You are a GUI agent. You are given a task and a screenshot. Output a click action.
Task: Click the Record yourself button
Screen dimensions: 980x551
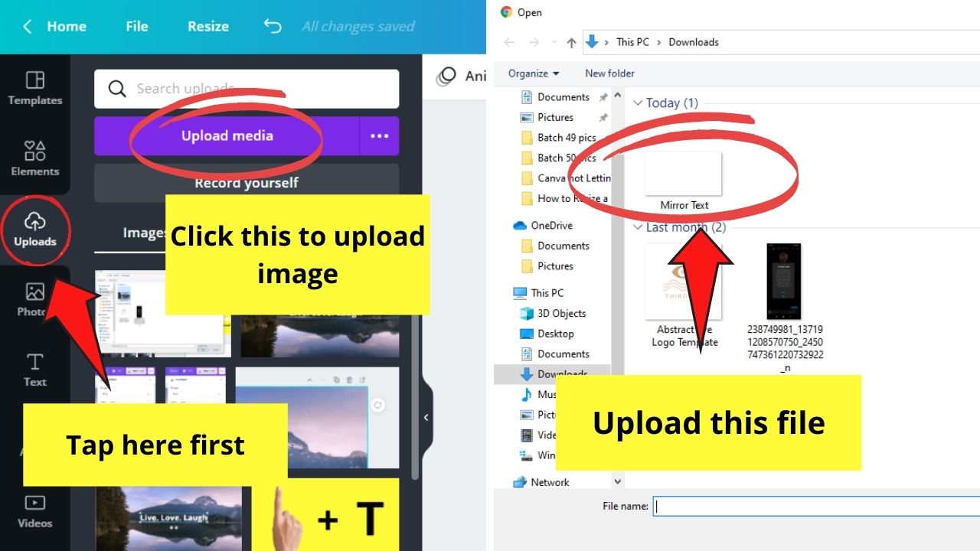(x=247, y=183)
